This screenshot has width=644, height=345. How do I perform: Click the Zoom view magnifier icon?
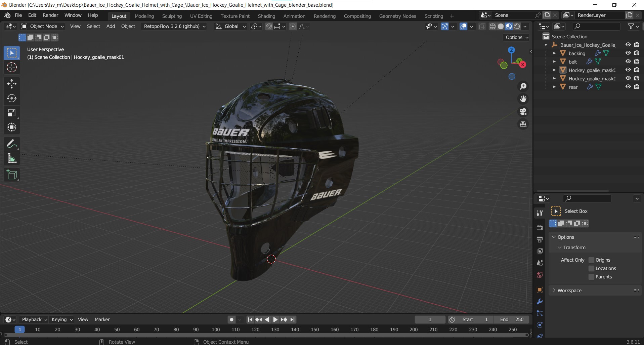point(523,86)
